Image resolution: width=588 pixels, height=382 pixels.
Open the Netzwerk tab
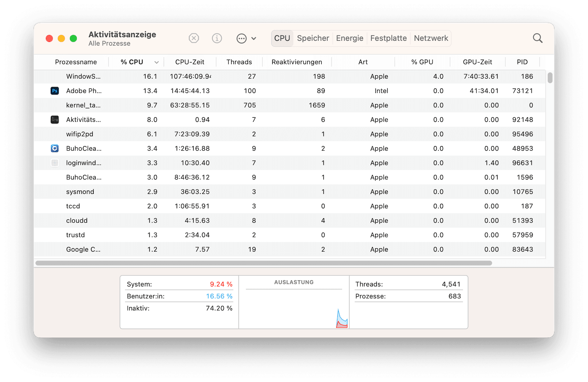pyautogui.click(x=431, y=38)
